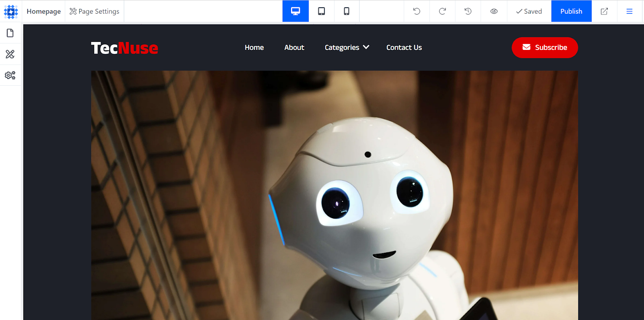644x320 pixels.
Task: Open Page Settings
Action: [x=95, y=11]
